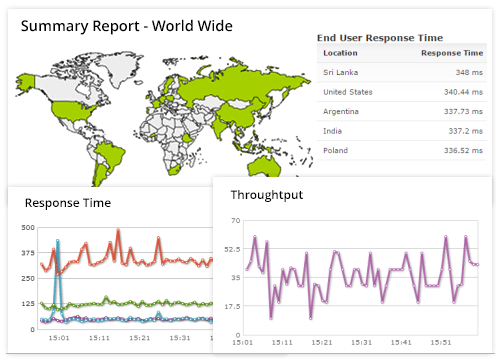
Task: Open the Argentina location entry
Action: [341, 112]
